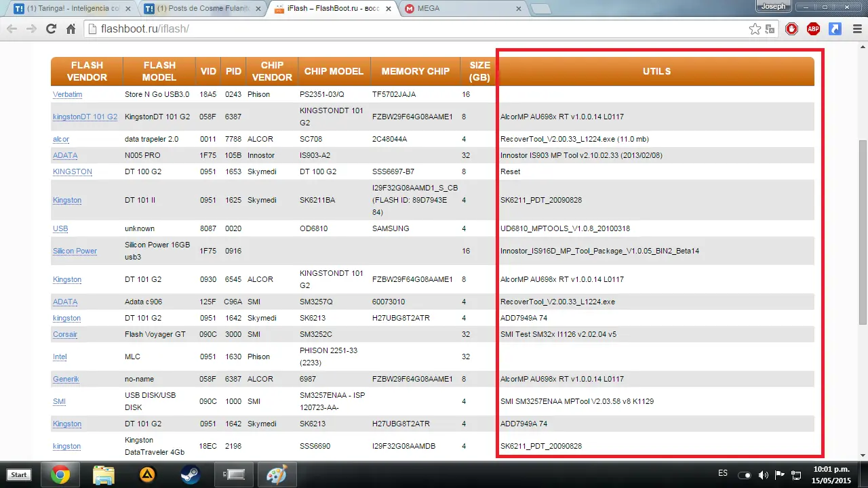
Task: Click the scrollbar up arrow
Action: pos(862,48)
